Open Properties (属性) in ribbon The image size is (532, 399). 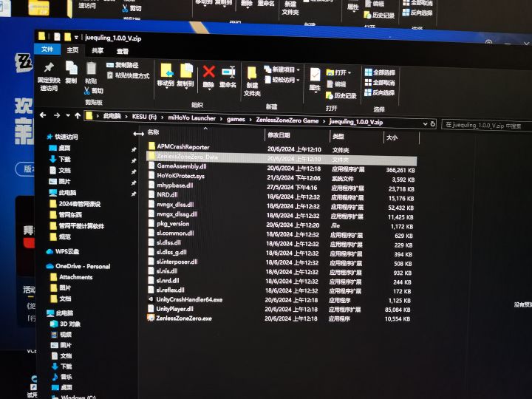[315, 79]
